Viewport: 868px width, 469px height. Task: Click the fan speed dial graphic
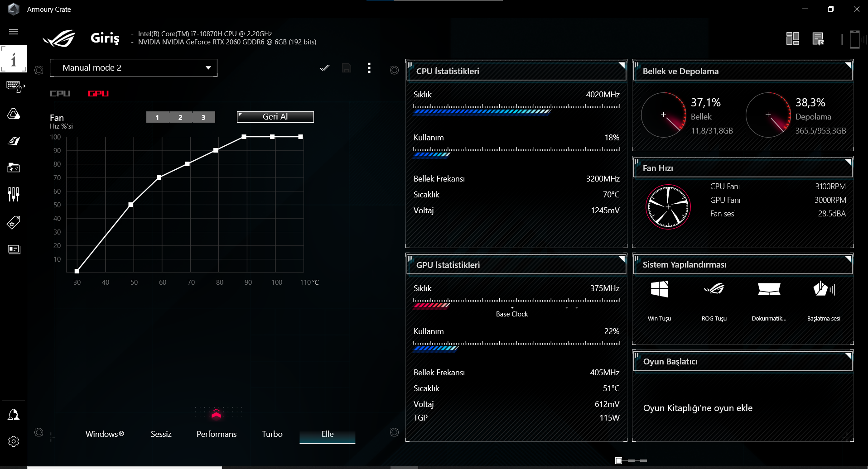[x=668, y=207]
